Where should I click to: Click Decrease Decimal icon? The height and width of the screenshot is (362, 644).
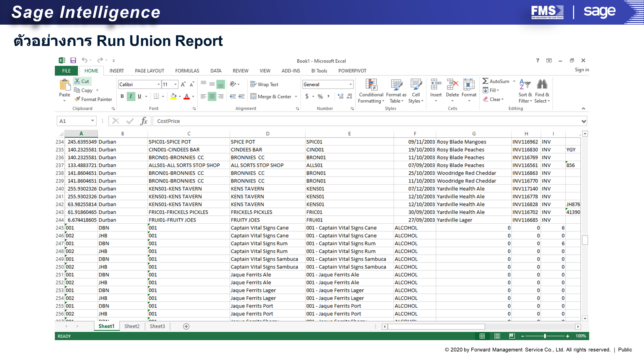point(349,96)
